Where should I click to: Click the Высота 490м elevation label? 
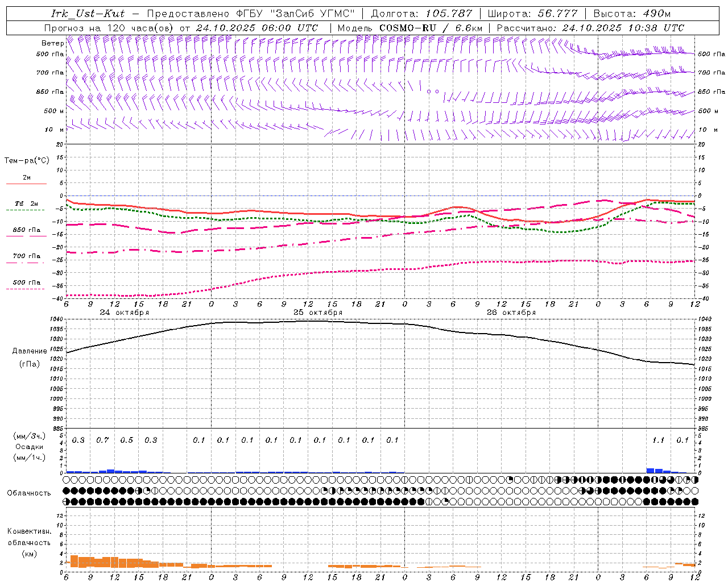tap(632, 14)
